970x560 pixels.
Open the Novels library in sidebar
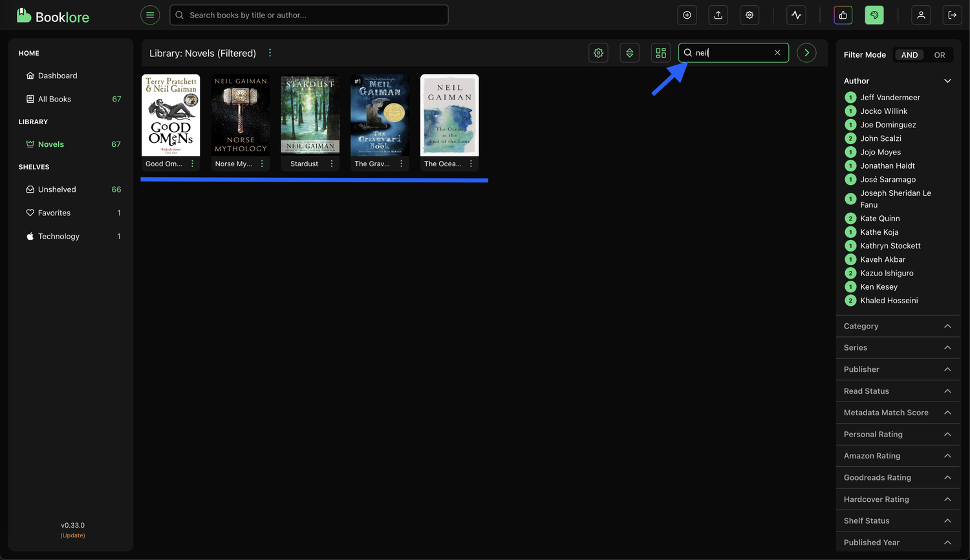click(x=51, y=144)
